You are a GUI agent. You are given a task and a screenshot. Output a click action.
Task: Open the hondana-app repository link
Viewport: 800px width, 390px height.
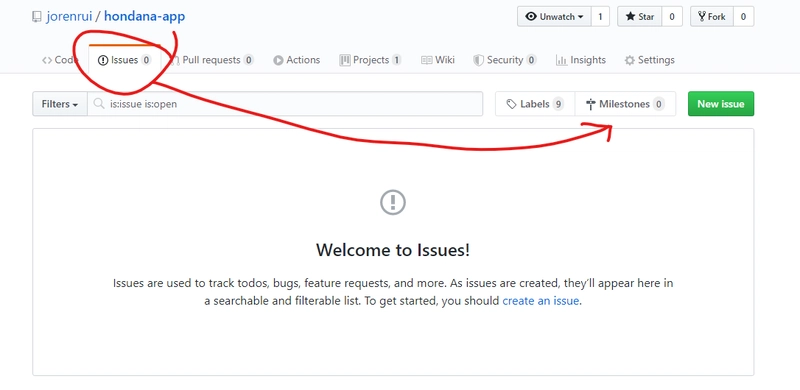[144, 16]
